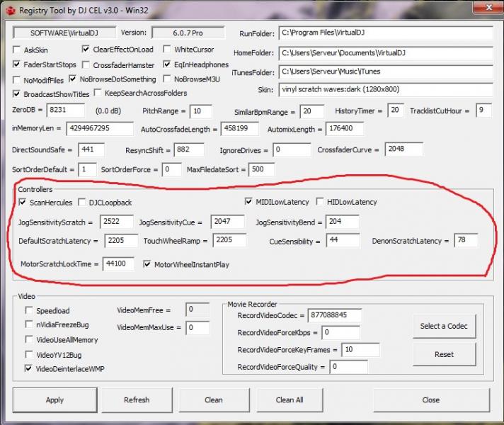Image resolution: width=504 pixels, height=425 pixels.
Task: Check the NoModifFiles box
Action: tap(16, 79)
